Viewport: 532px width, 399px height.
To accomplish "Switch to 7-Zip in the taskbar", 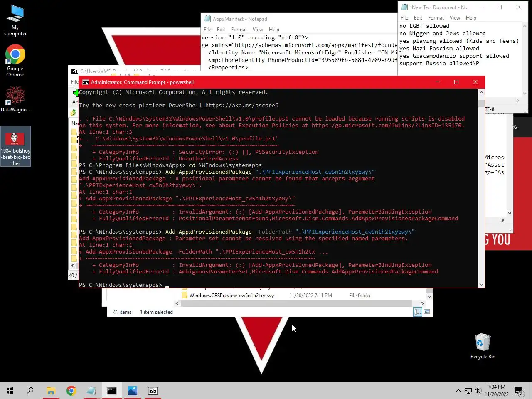I will pos(153,391).
